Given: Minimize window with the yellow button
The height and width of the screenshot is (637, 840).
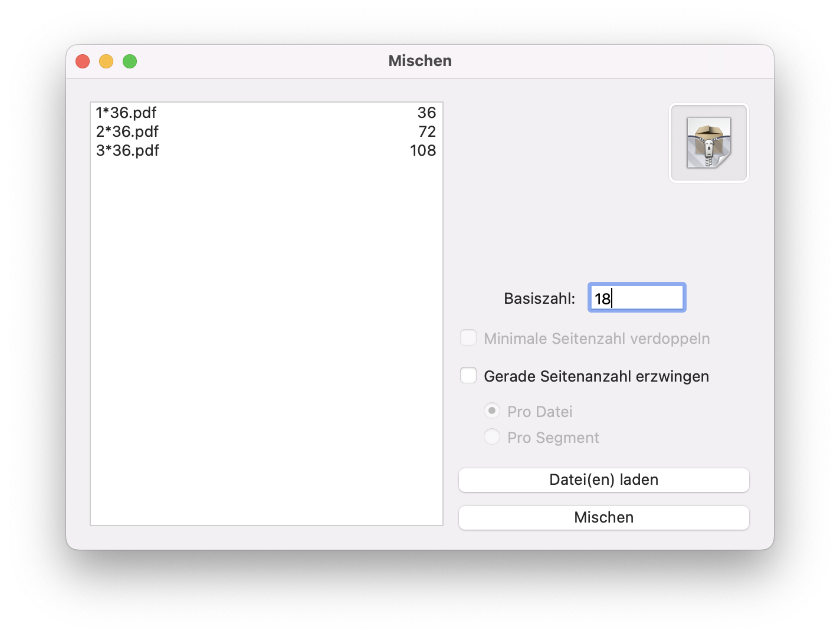Looking at the screenshot, I should tap(106, 61).
